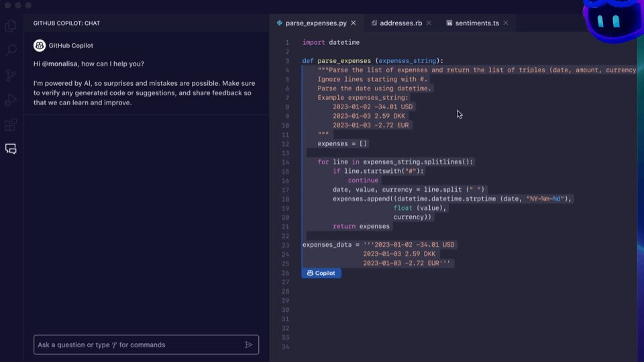Click the 'Example expenses_string:' line
This screenshot has width=644, height=362.
pos(363,98)
